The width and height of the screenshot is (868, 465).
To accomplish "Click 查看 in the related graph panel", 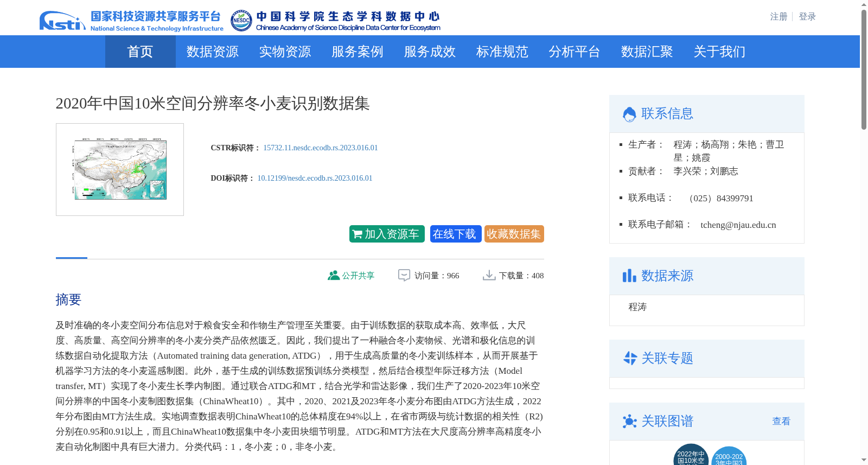I will click(x=781, y=421).
